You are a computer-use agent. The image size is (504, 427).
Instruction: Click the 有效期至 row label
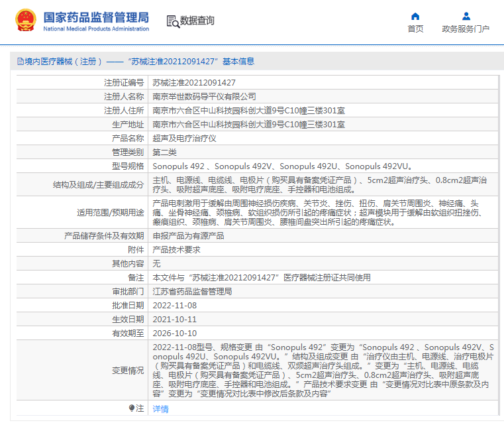tap(128, 333)
